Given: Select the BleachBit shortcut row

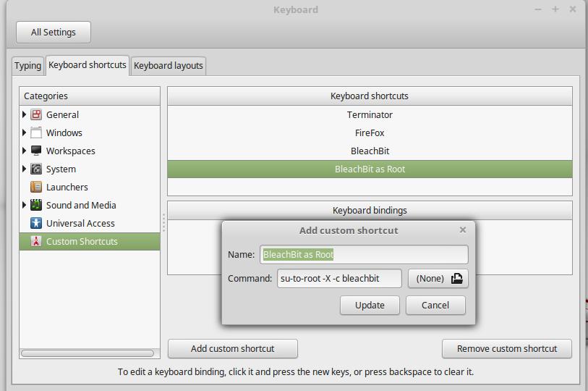Looking at the screenshot, I should click(x=370, y=151).
